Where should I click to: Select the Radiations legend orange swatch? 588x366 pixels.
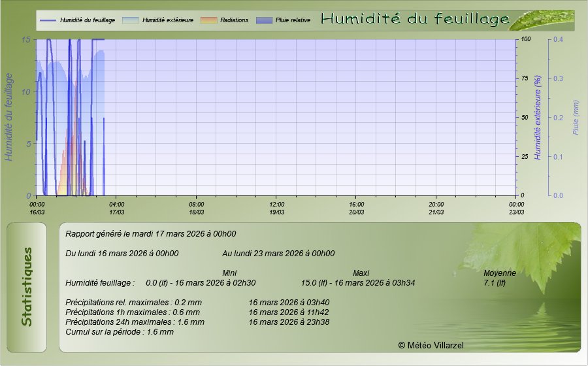tap(209, 20)
